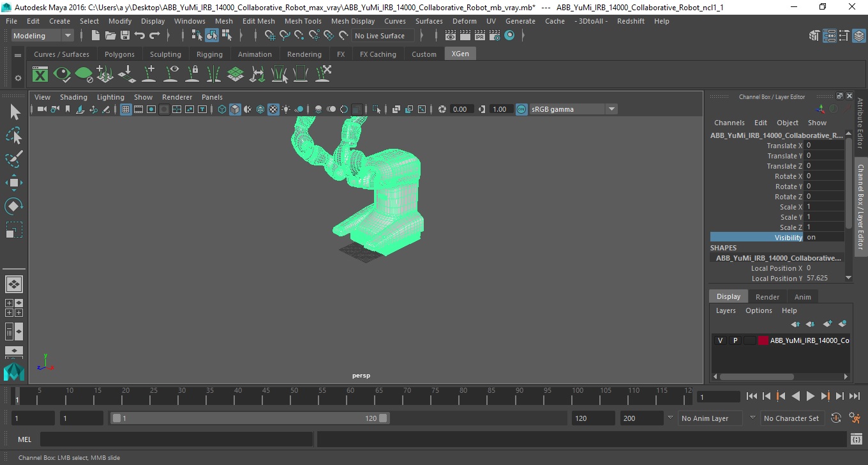Open Character Set auto key icon
Image resolution: width=868 pixels, height=465 pixels.
836,418
